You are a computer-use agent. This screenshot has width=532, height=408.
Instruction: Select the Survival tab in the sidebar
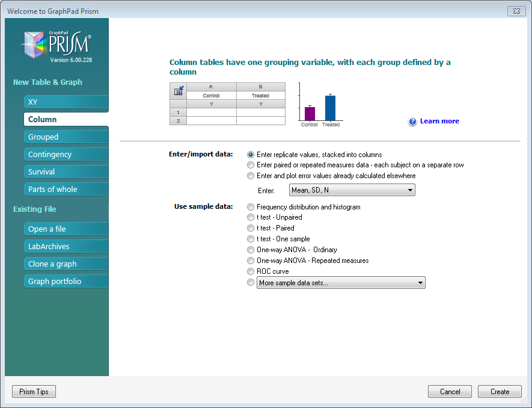66,172
